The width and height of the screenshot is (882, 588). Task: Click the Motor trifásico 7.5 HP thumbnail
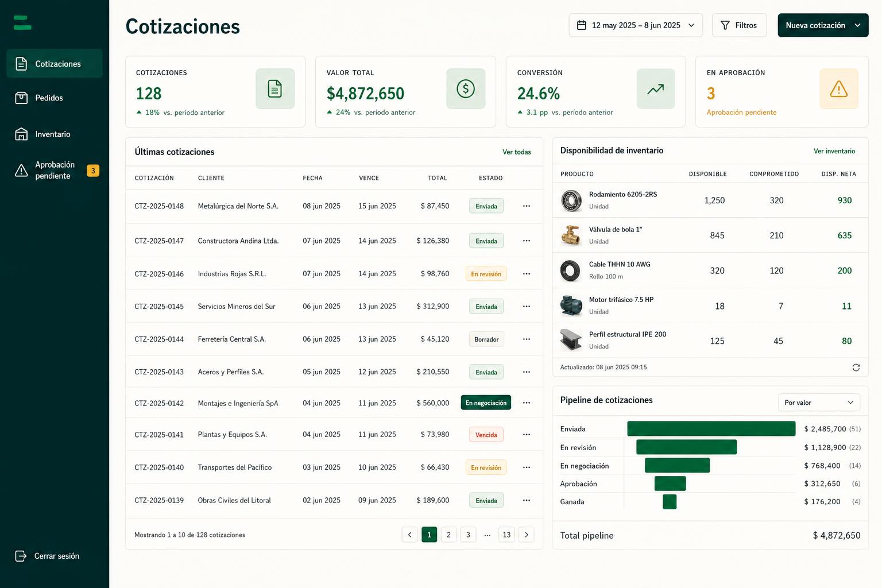(x=571, y=305)
